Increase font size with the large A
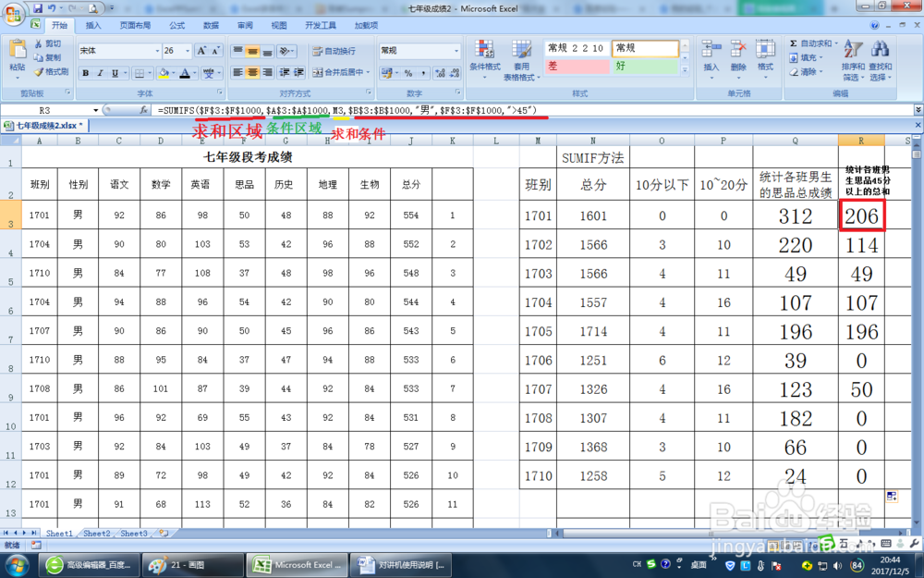Viewport: 924px width, 578px height. [x=201, y=51]
